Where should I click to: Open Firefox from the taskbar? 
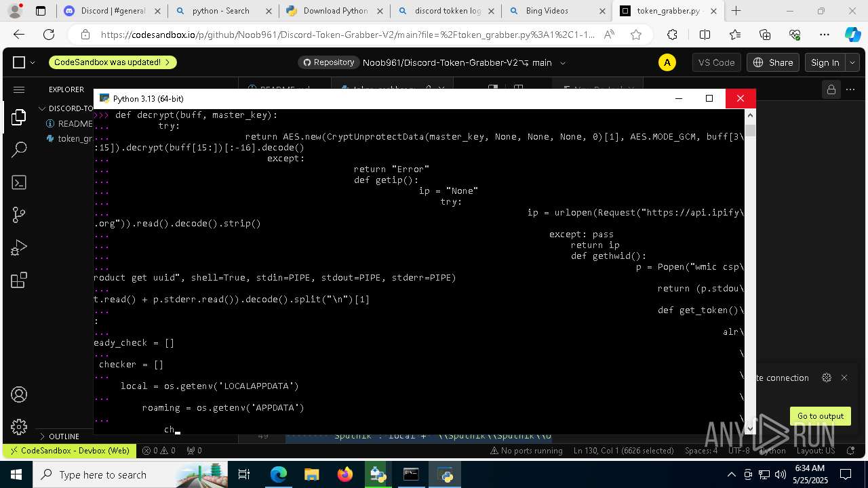[345, 474]
